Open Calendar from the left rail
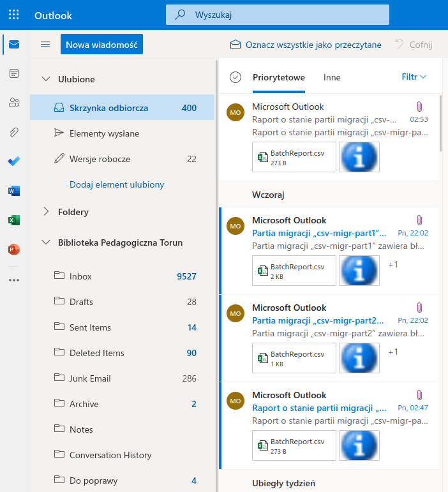 point(14,73)
